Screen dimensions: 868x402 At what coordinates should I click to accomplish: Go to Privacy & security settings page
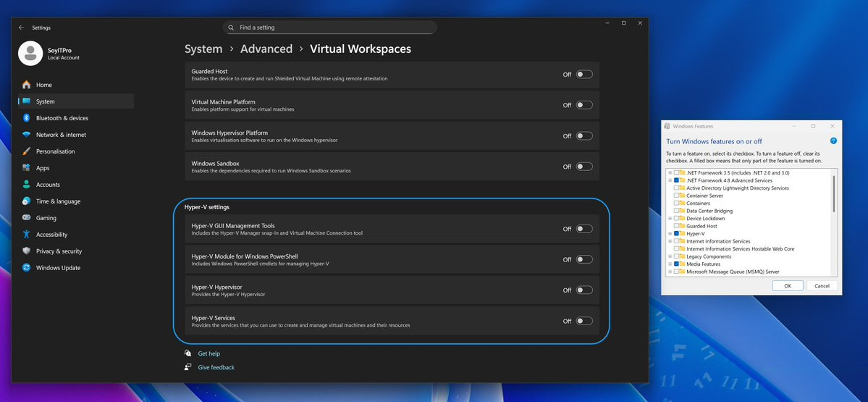(76, 251)
